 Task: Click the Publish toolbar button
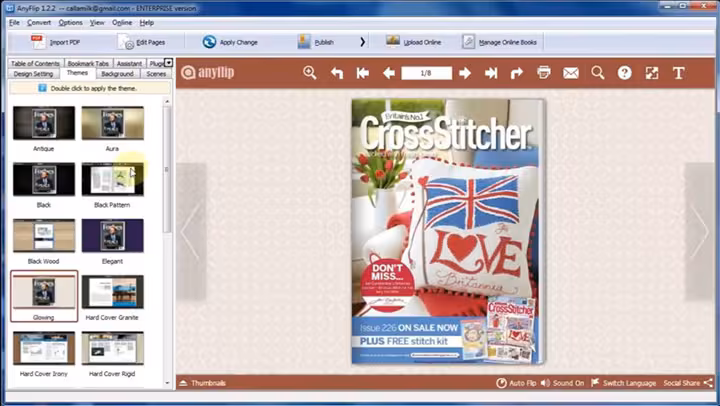point(316,42)
